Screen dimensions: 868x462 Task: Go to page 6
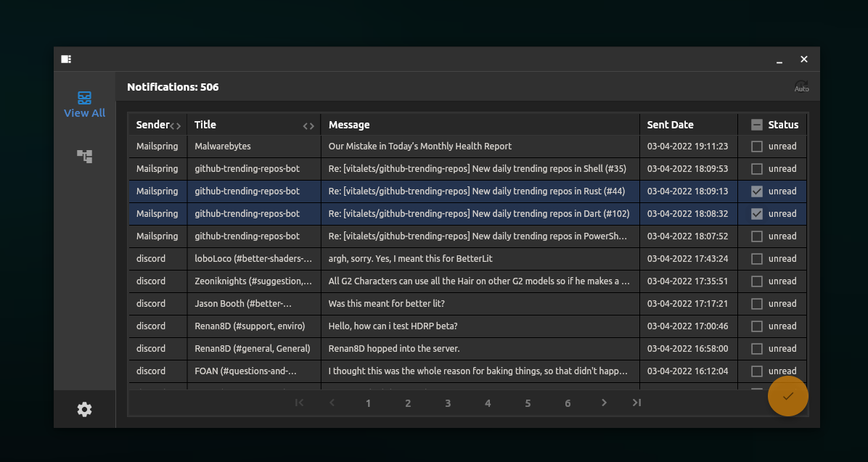click(568, 403)
